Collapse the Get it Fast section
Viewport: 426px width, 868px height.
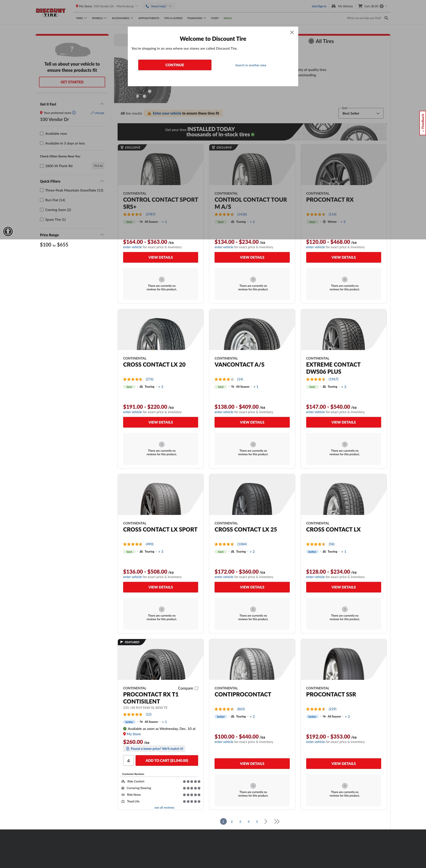tap(102, 104)
